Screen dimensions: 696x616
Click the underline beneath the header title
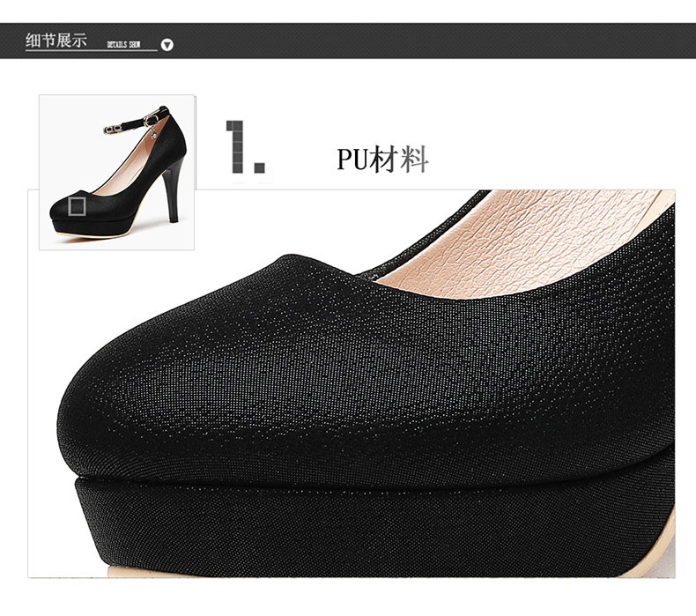point(92,50)
